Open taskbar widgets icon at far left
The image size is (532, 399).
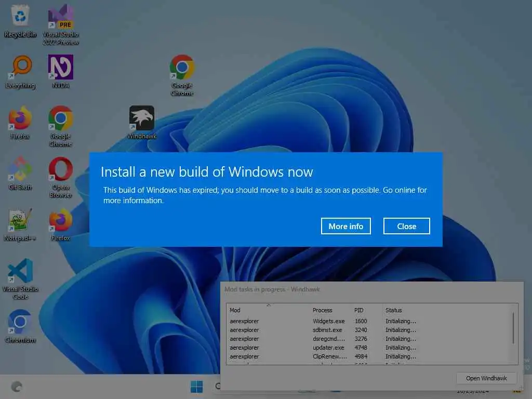click(x=17, y=387)
